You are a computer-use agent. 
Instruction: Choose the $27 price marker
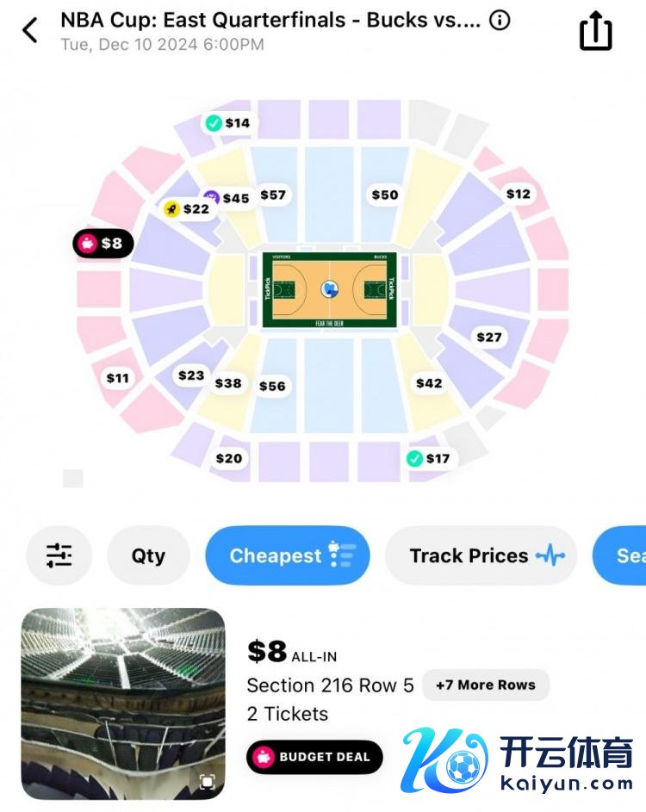click(x=489, y=338)
